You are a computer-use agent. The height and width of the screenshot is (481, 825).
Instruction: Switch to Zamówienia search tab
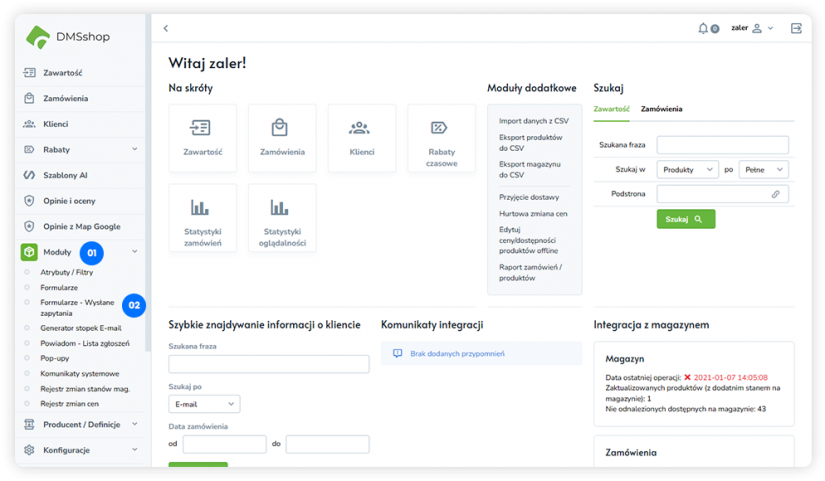coord(661,108)
